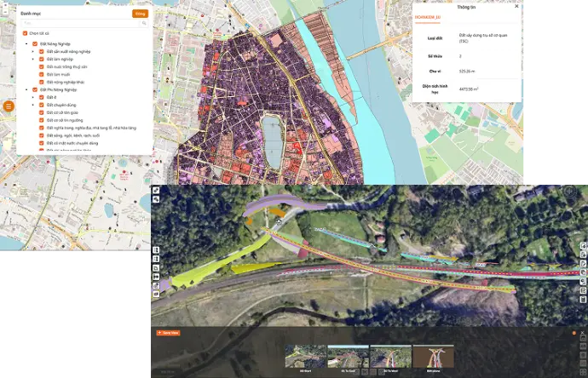This screenshot has width=588, height=378.
Task: Click the orange layers menu round button
Action: (8, 106)
